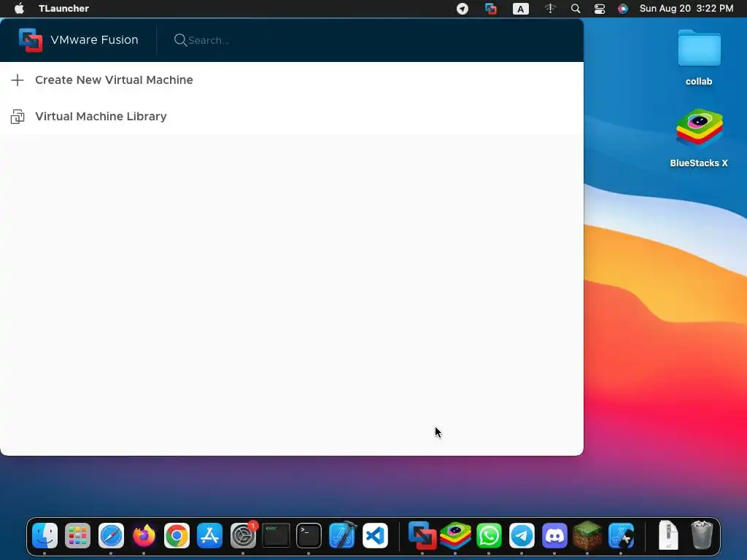Launch Safari from the Dock

pos(111,536)
